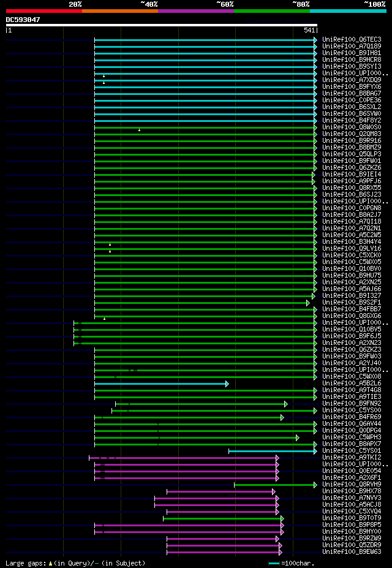Viewport: 392px width, 568px height.
Task: Select hit label UniRef100_Q8W0S0
Action: [x=352, y=127]
